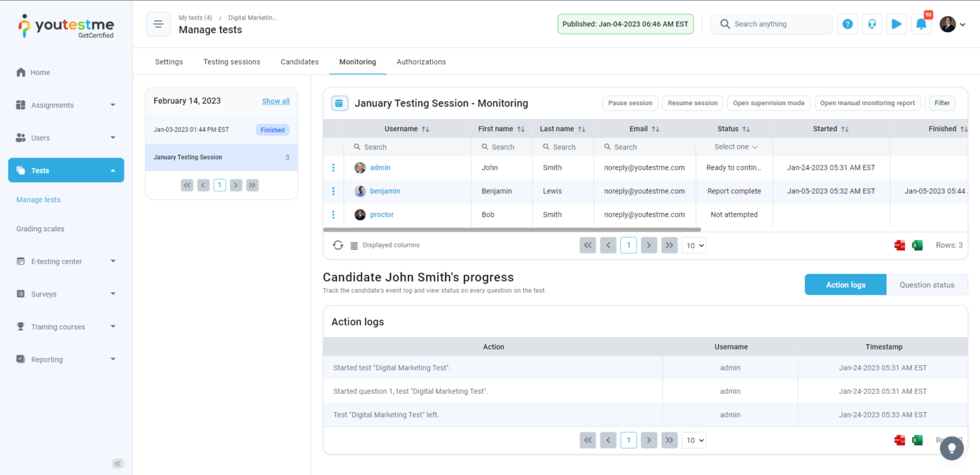Image resolution: width=980 pixels, height=475 pixels.
Task: Switch to the Candidates tab
Action: [x=299, y=62]
